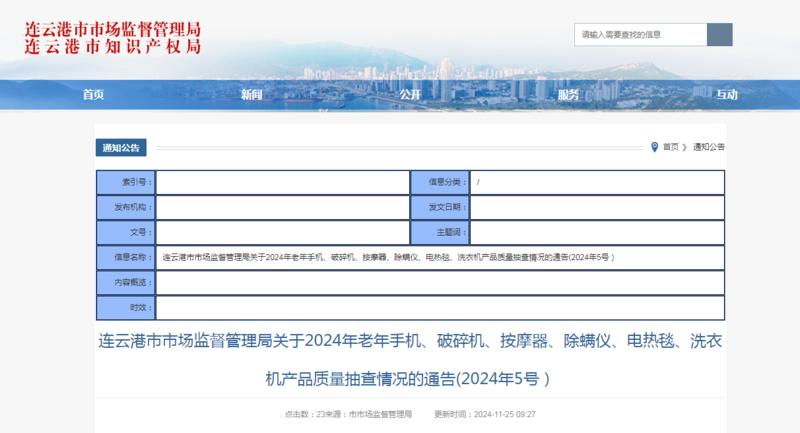Viewport: 800px width, 433px height.
Task: Open the 公开 navigation menu
Action: pyautogui.click(x=410, y=94)
